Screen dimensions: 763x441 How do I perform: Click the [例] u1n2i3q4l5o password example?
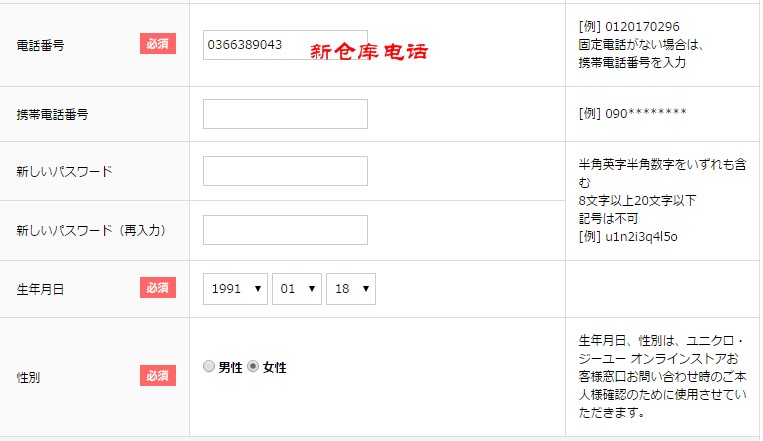pos(628,236)
